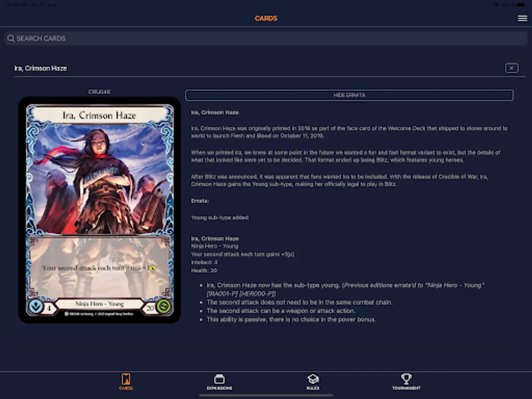Viewport: 532px width, 399px height.
Task: Click the Ira, Crimson Haze panel heading
Action: point(41,68)
